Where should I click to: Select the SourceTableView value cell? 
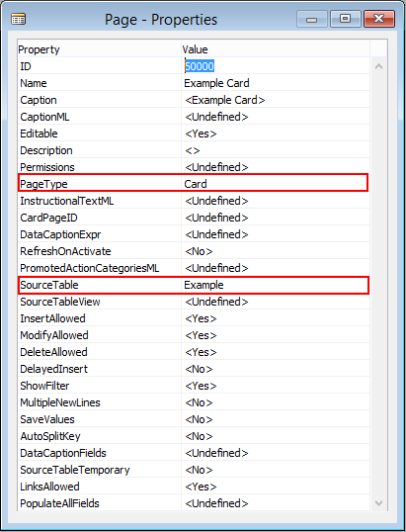(276, 302)
